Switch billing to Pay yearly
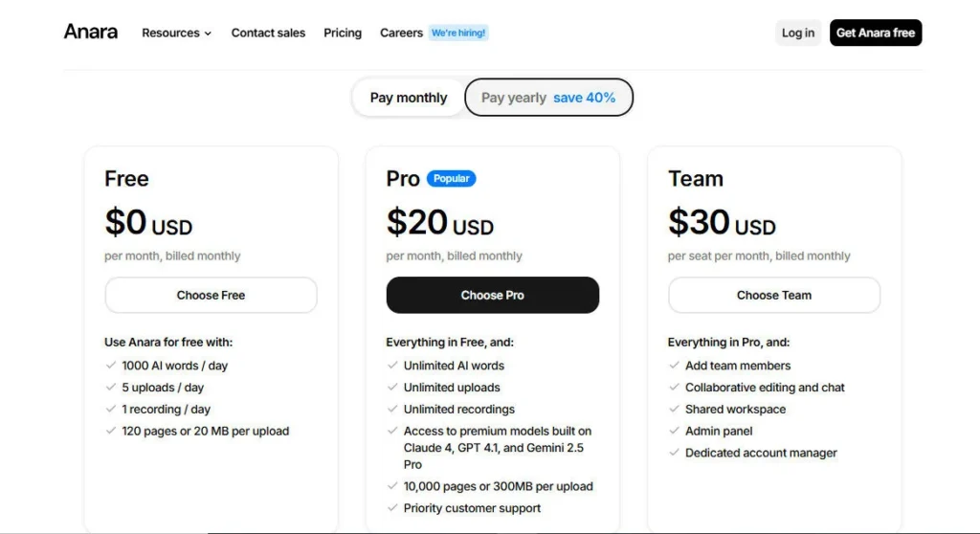980x534 pixels. pos(514,98)
